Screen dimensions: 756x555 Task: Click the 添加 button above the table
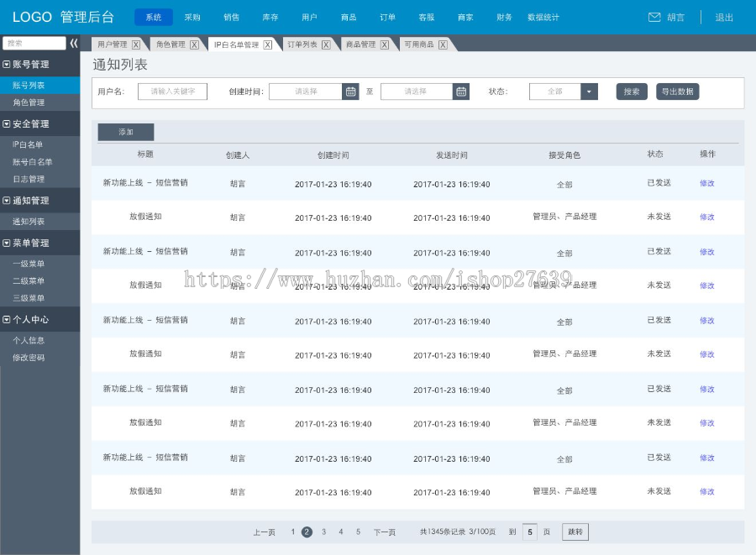[124, 132]
